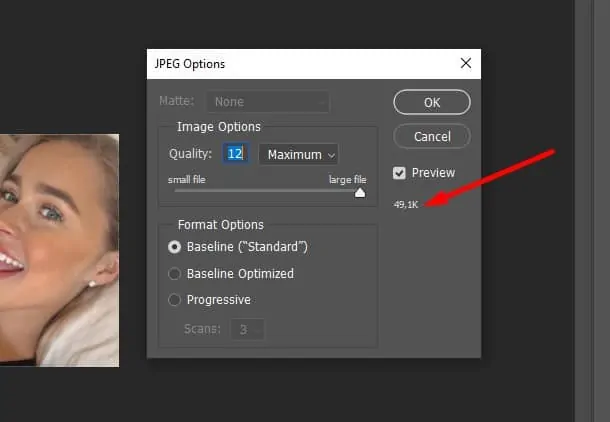Select the Baseline ("Standard") radio option
The height and width of the screenshot is (422, 610).
175,246
